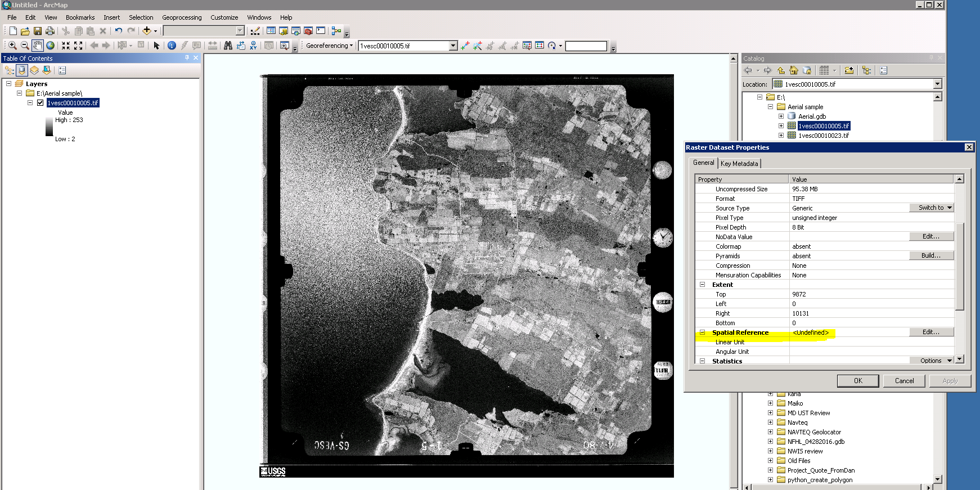Click the Full Extent globe icon

pos(50,46)
